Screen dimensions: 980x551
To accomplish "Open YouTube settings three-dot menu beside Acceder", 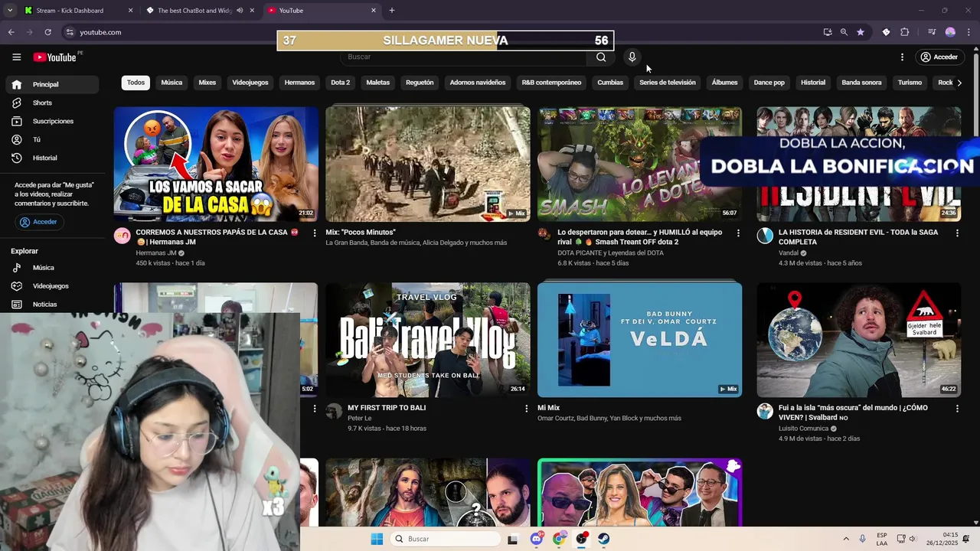I will point(902,57).
